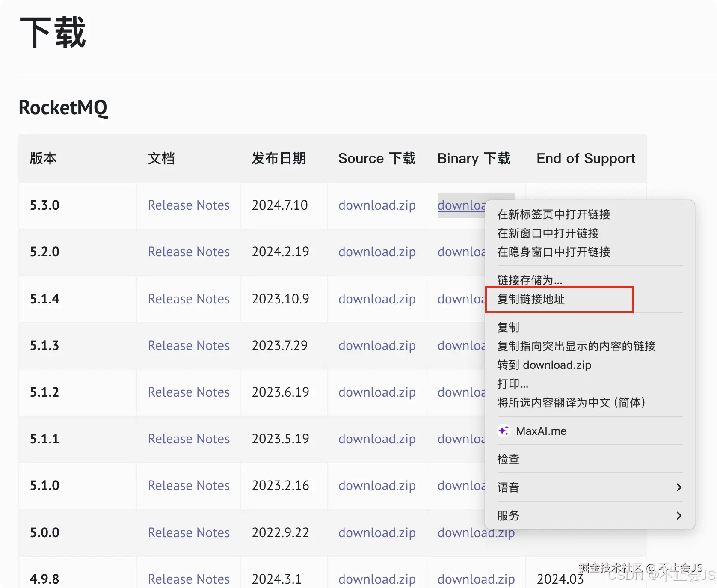Click Source download.zip link for version 5.0.0
This screenshot has height=588, width=717.
point(377,532)
